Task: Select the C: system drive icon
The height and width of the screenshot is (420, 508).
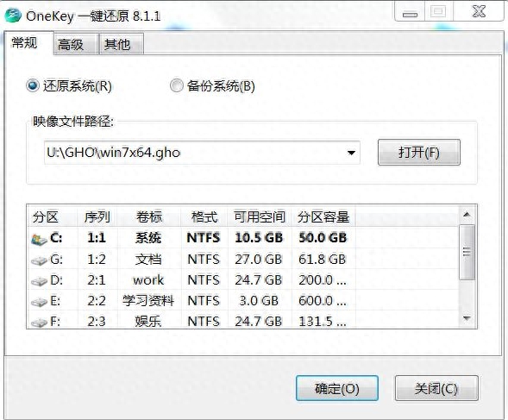Action: 39,239
